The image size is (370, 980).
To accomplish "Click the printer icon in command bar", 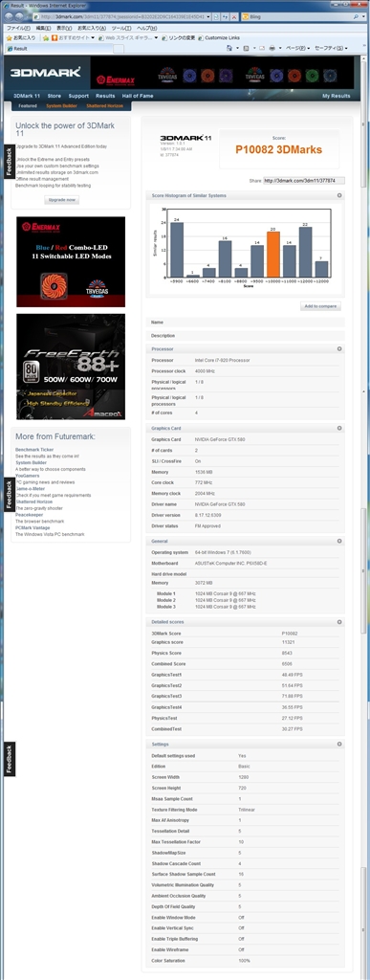I will [272, 48].
